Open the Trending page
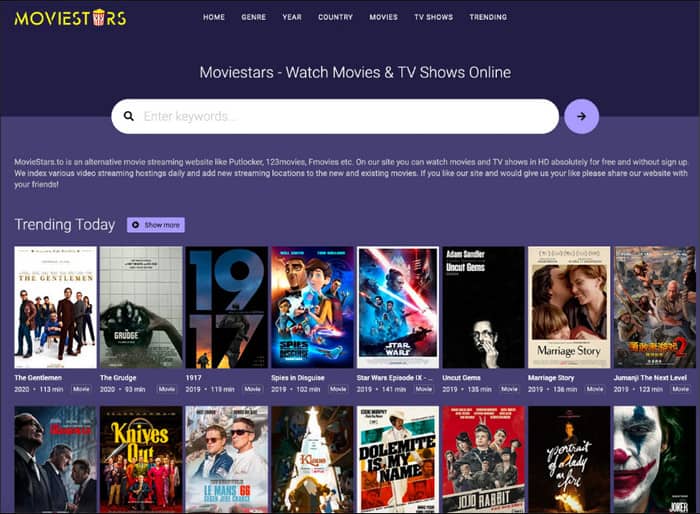 point(488,17)
